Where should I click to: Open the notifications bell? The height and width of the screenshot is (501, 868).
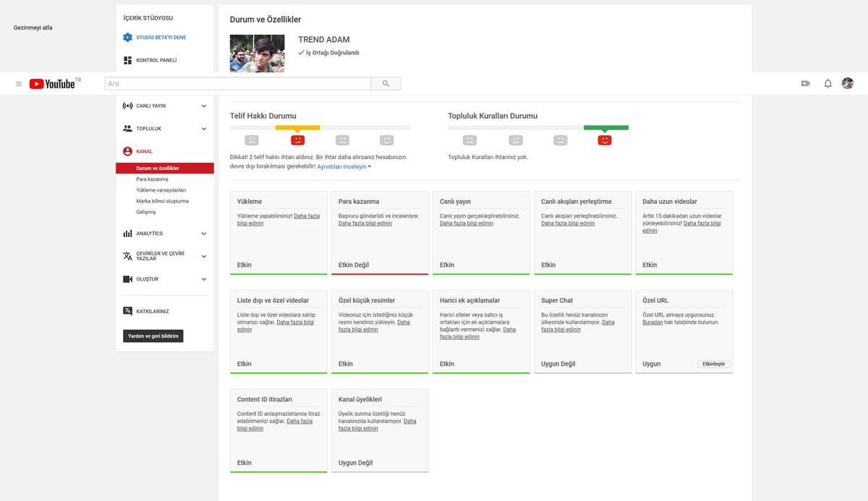828,84
